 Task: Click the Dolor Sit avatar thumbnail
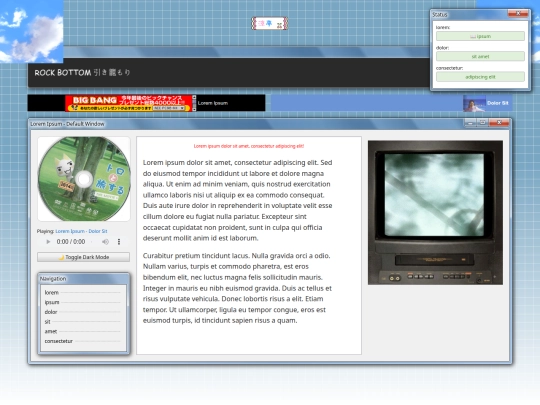[x=474, y=103]
